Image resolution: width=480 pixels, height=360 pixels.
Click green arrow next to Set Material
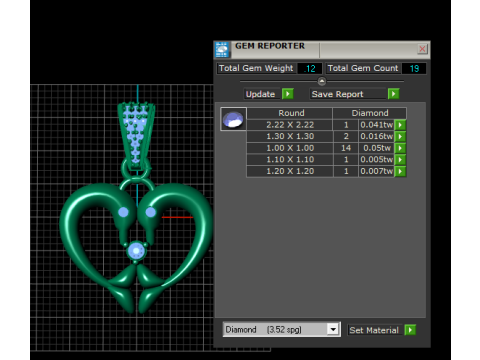(x=410, y=330)
